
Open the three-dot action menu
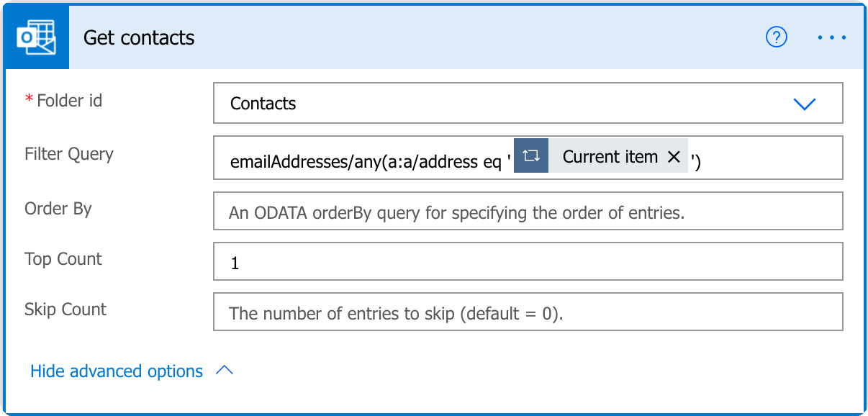pos(832,37)
